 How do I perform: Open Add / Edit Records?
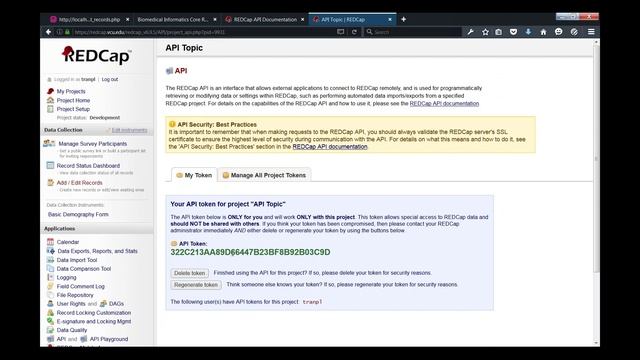(x=80, y=183)
